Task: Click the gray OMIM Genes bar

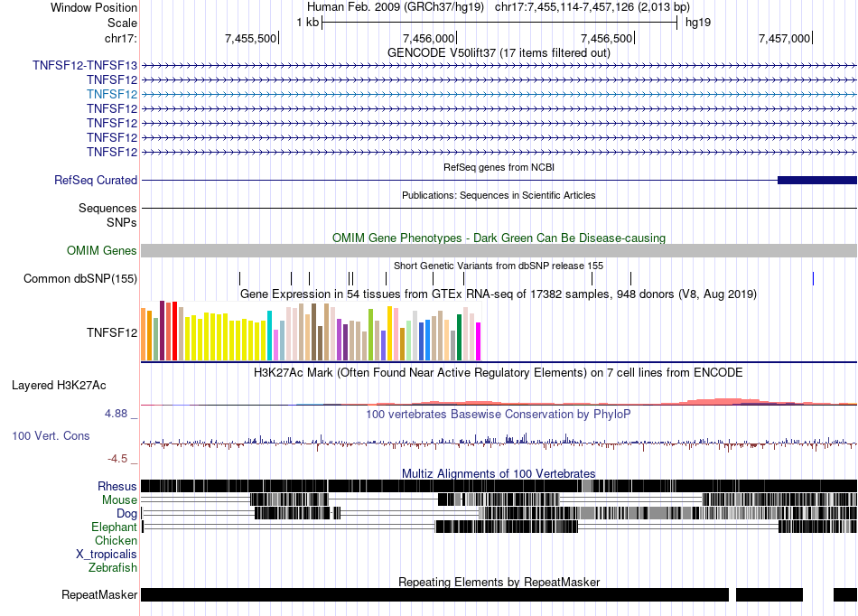Action: point(499,250)
